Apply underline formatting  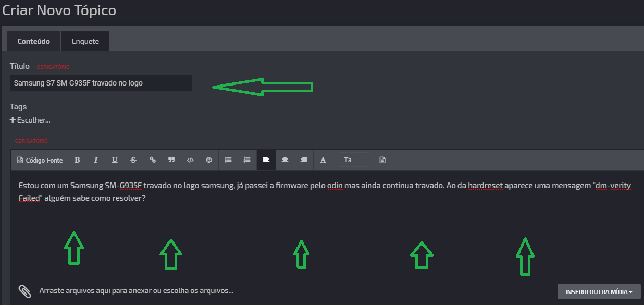(115, 160)
